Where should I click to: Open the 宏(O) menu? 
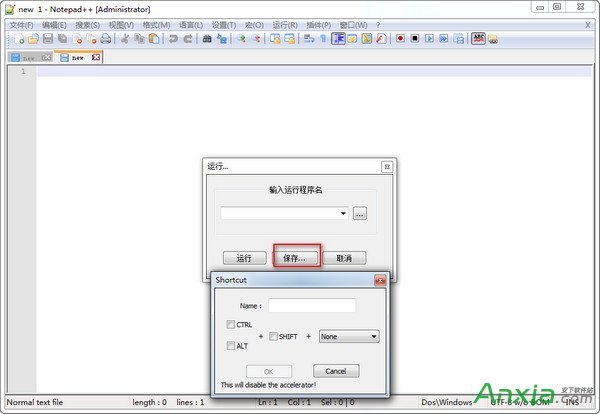pyautogui.click(x=254, y=25)
